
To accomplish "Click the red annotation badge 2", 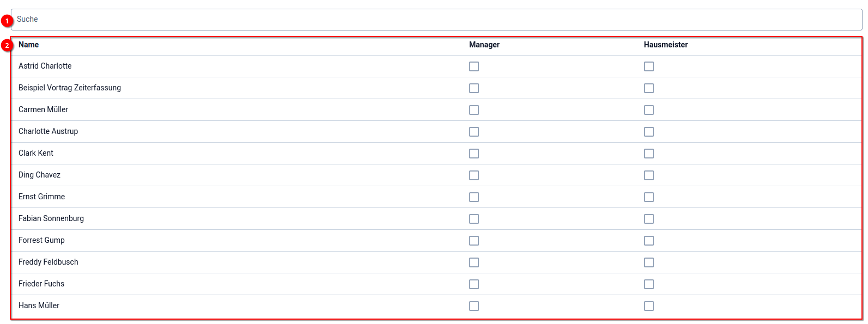I will pyautogui.click(x=7, y=46).
